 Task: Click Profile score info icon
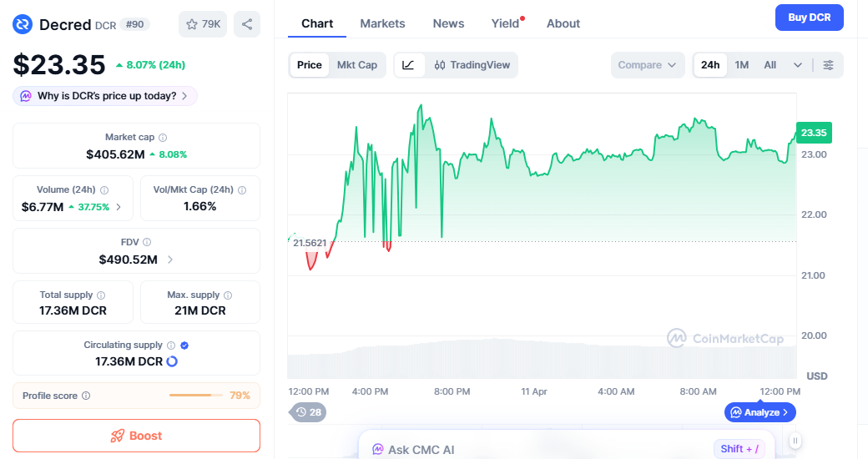point(86,396)
